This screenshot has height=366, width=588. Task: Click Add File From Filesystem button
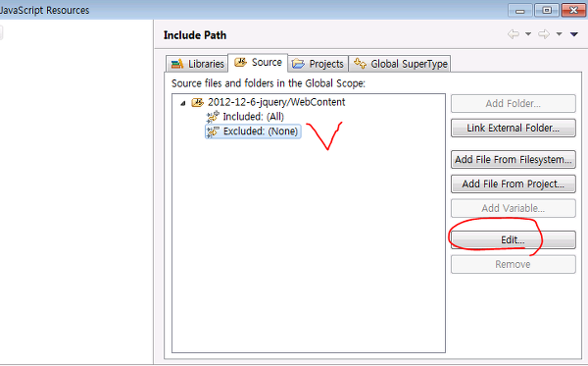click(x=513, y=160)
